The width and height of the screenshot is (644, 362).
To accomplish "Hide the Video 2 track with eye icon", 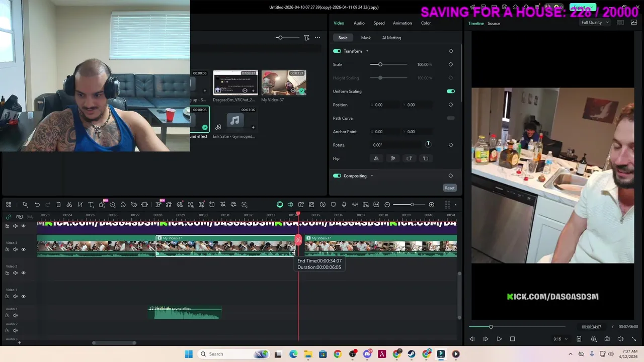I will 23,273.
